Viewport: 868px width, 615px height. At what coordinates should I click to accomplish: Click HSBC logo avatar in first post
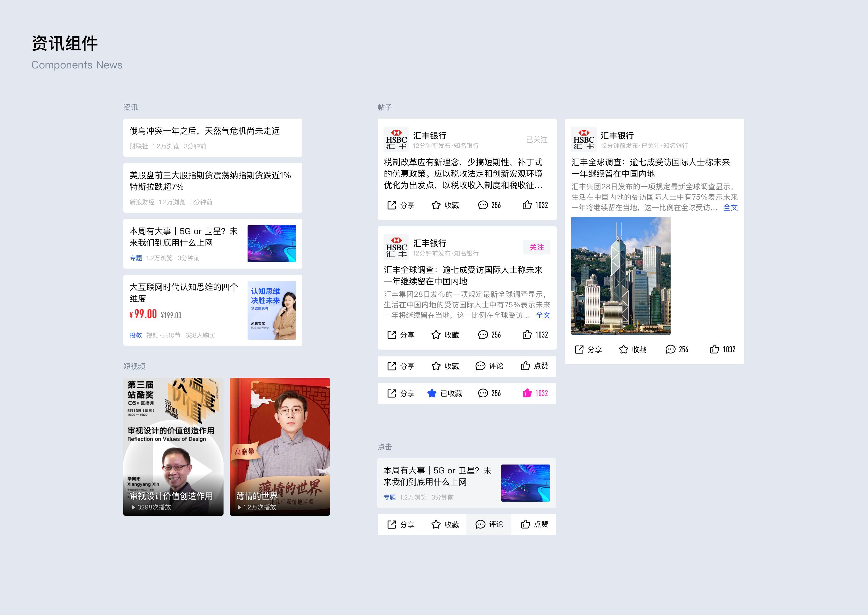tap(396, 139)
